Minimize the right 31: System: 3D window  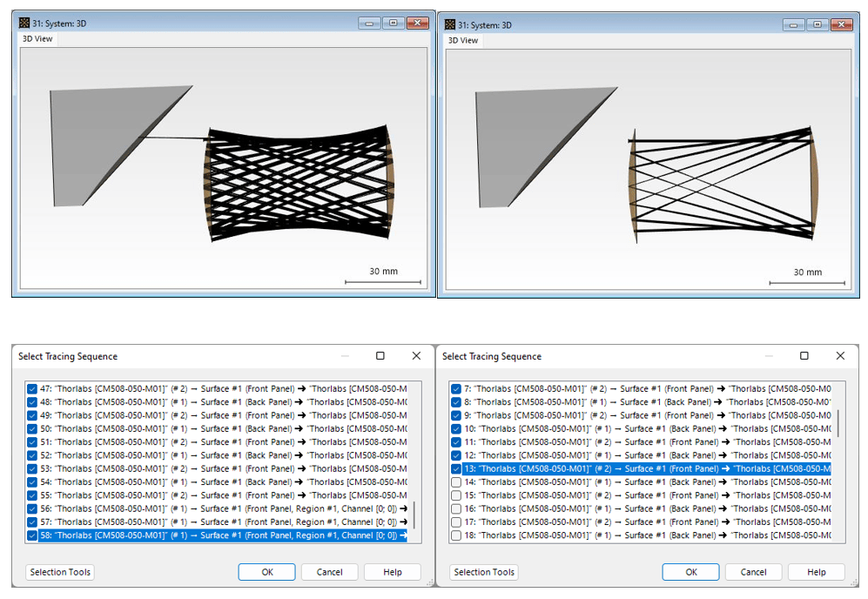pos(793,24)
